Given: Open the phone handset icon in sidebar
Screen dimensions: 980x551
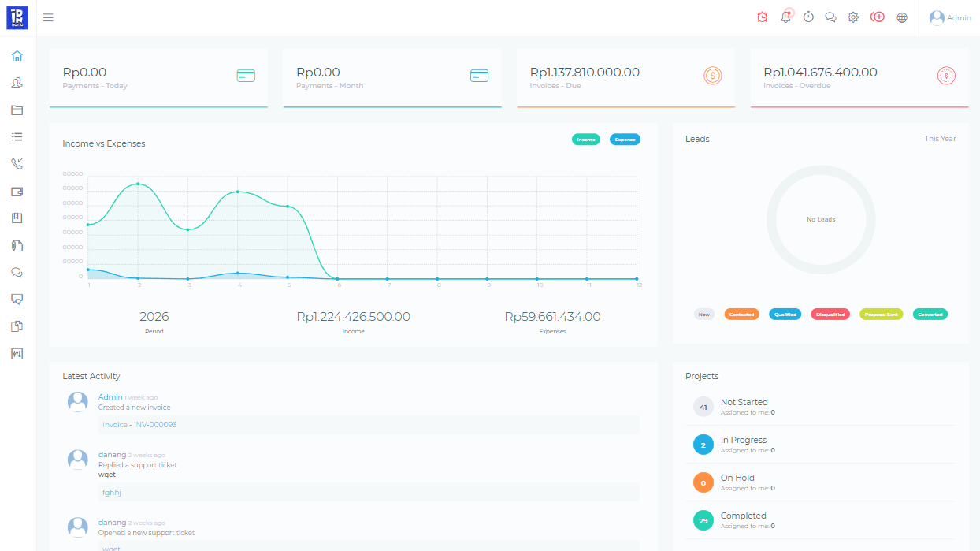Looking at the screenshot, I should [x=17, y=164].
